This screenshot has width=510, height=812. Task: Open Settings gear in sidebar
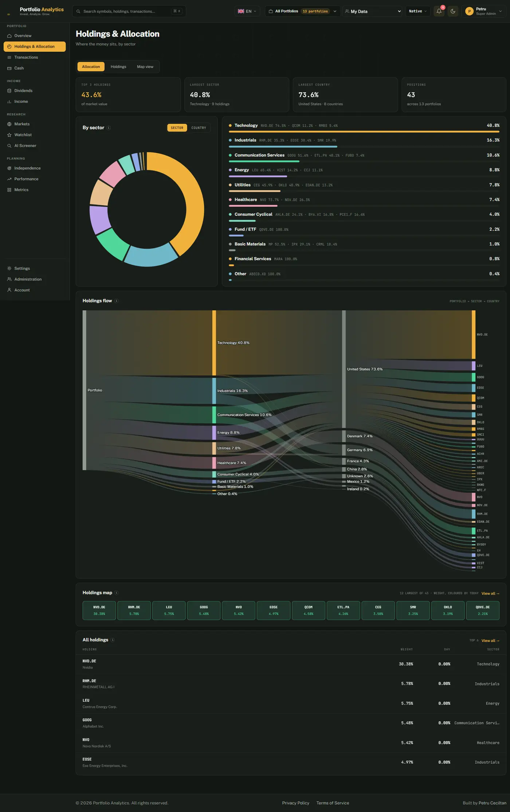(x=9, y=268)
